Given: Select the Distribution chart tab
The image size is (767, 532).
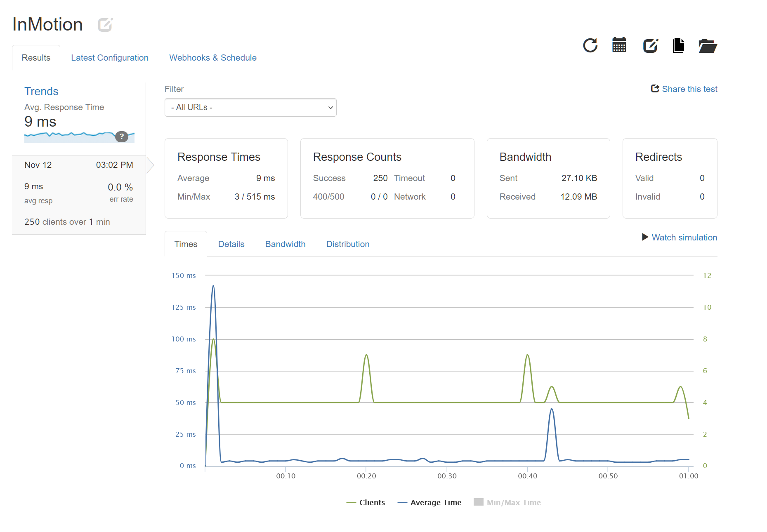Looking at the screenshot, I should 348,244.
